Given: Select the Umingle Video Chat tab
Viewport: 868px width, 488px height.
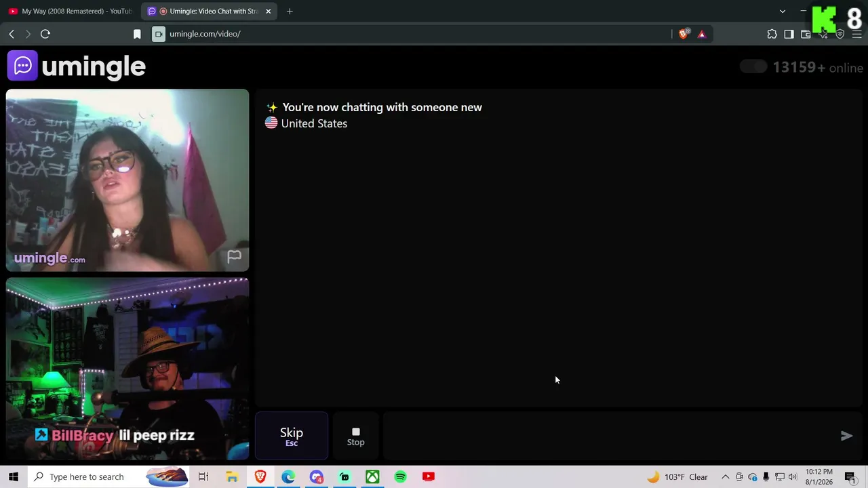Looking at the screenshot, I should pos(209,12).
